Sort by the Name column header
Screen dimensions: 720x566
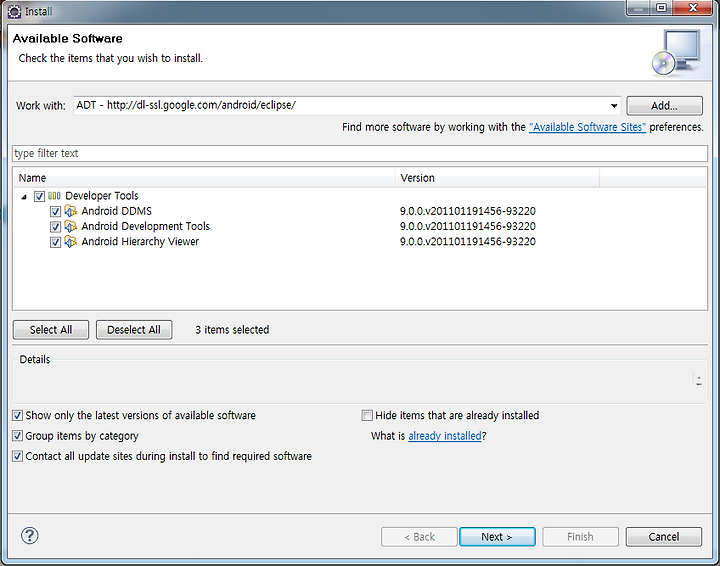tap(204, 178)
